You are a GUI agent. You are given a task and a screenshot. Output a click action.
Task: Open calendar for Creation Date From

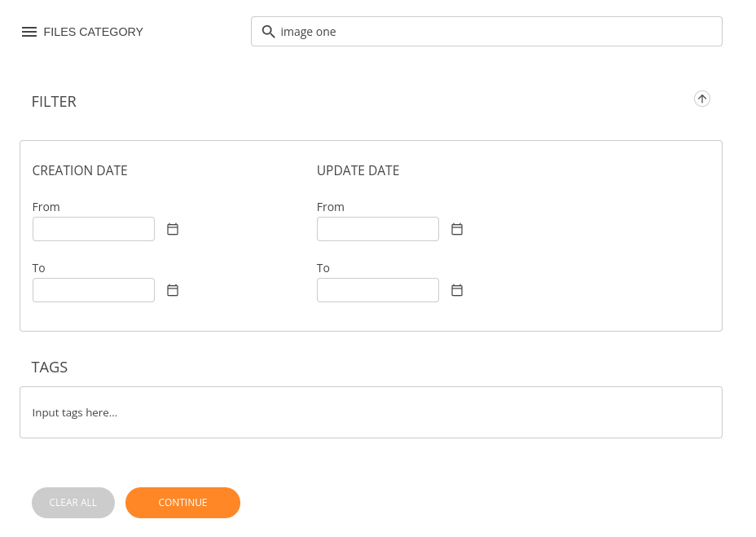pyautogui.click(x=173, y=229)
